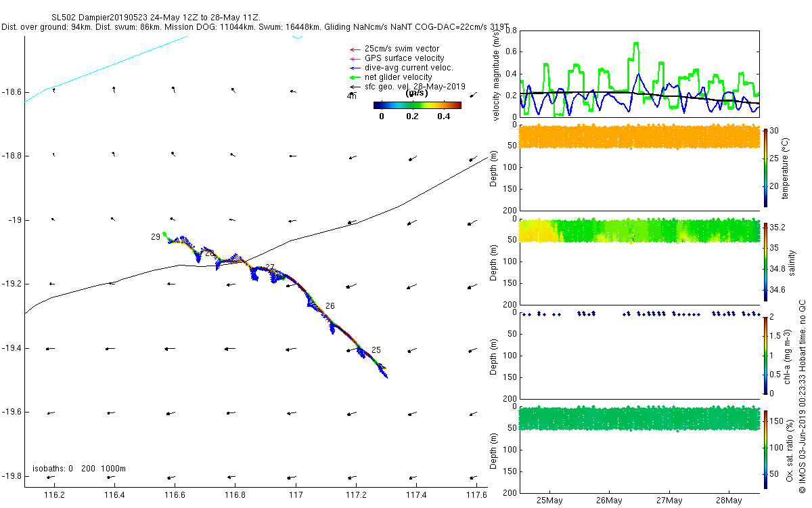Click the Ox. sat. ratio color bar
This screenshot has height=508, width=812.
[765, 448]
